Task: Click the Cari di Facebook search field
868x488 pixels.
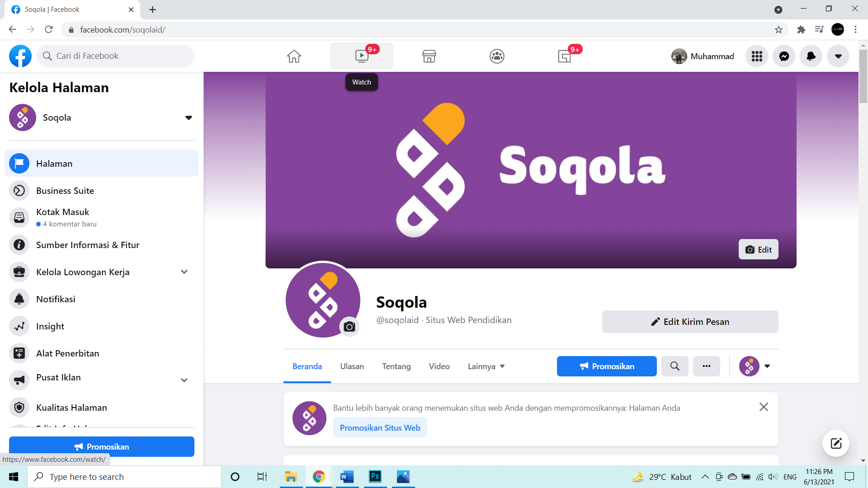Action: [115, 56]
